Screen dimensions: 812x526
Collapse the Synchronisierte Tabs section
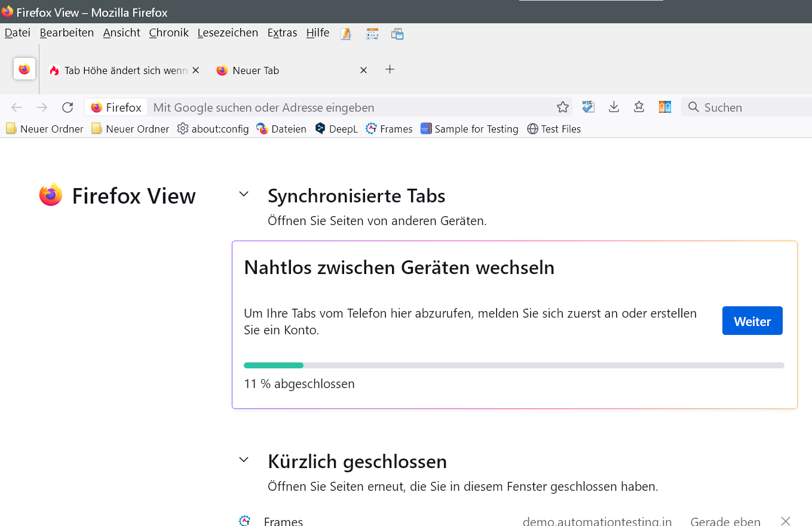244,194
